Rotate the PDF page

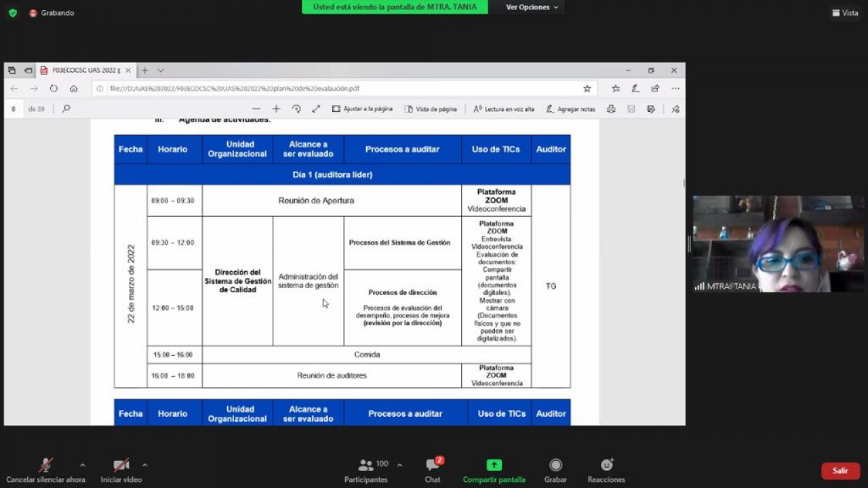click(x=296, y=108)
